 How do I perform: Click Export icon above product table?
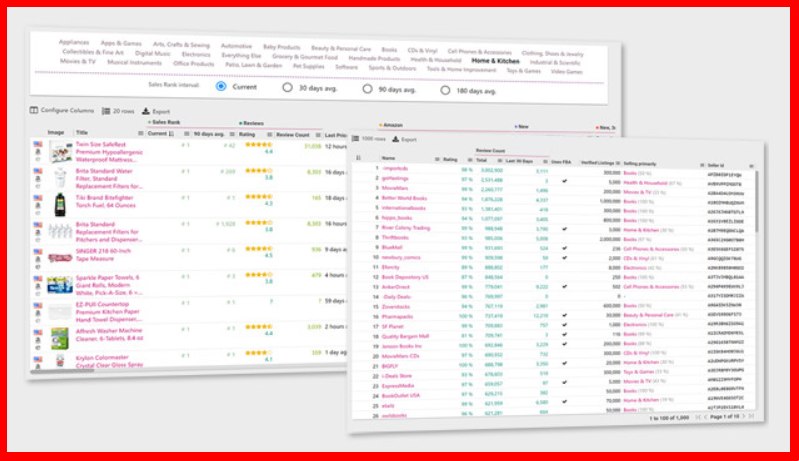pyautogui.click(x=146, y=112)
